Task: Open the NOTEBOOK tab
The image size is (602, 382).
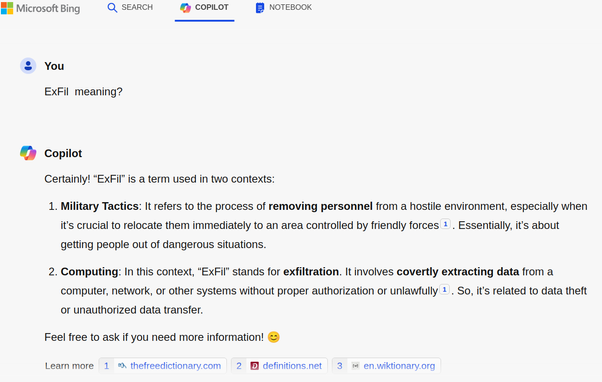Action: pos(284,8)
